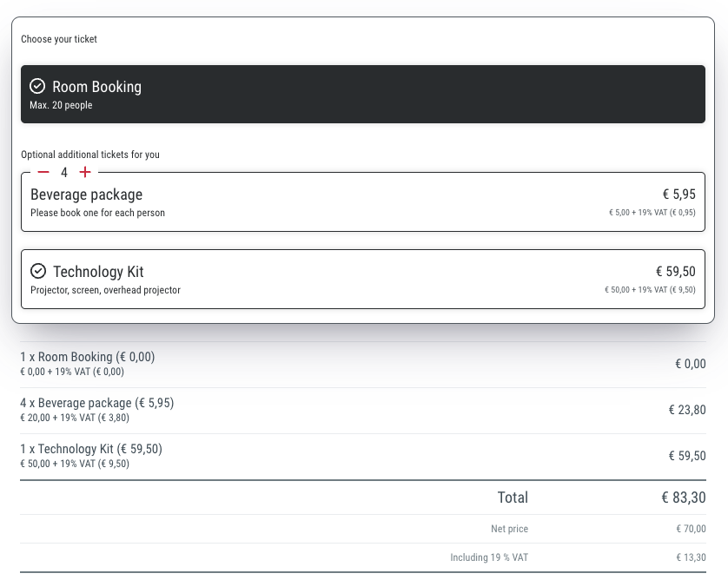Screen dimensions: 728x580
Task: Click the € 59,50 price on Technology Kit
Action: click(x=674, y=272)
